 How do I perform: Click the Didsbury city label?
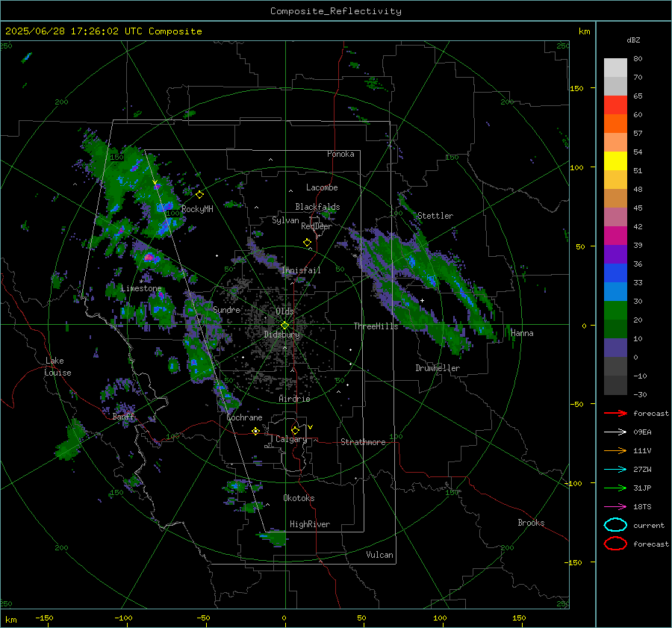coord(282,335)
